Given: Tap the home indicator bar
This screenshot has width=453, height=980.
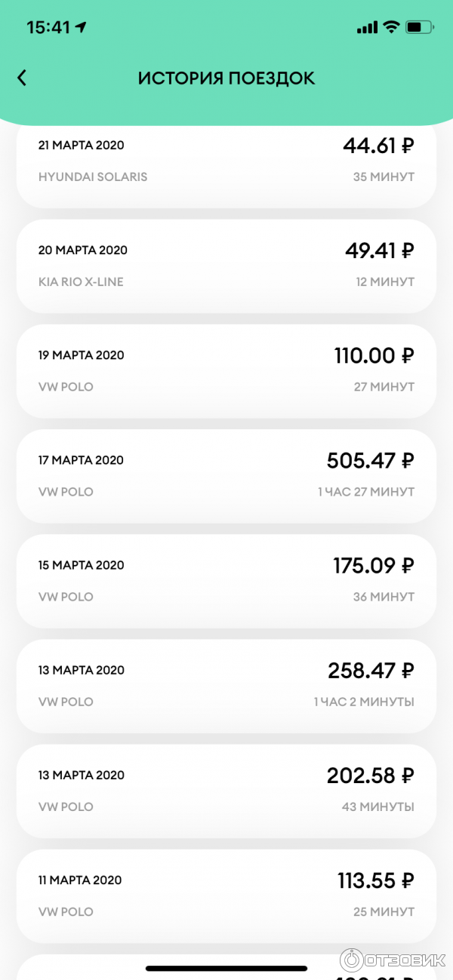Looking at the screenshot, I should pyautogui.click(x=226, y=968).
